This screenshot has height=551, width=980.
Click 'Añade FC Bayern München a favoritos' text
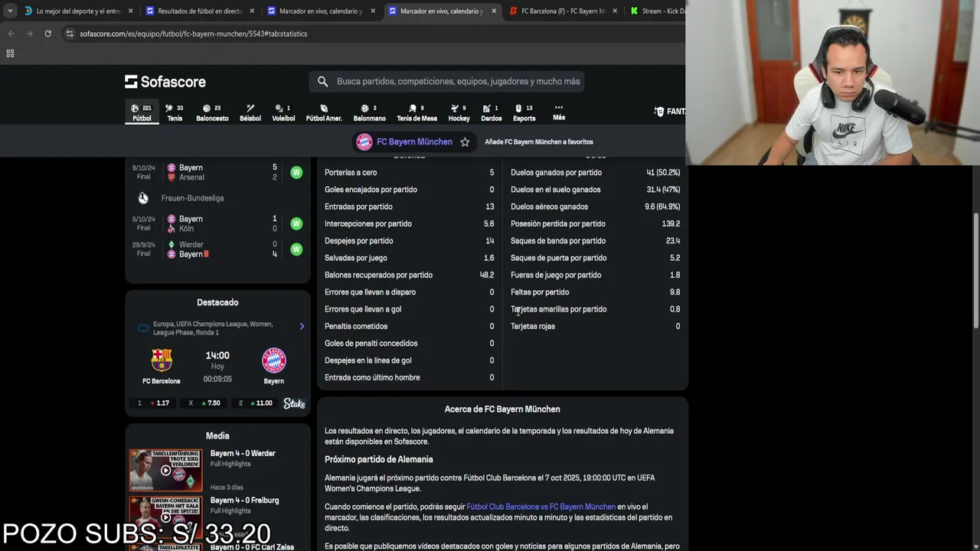(539, 142)
